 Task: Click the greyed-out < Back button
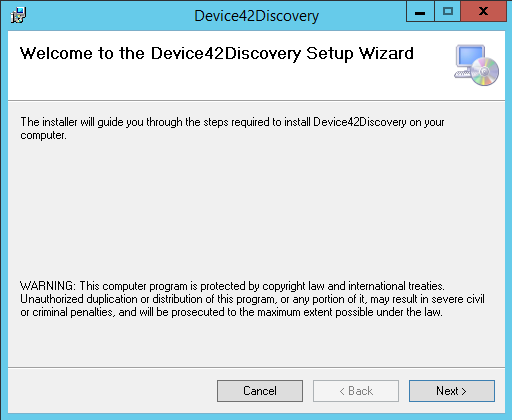click(356, 391)
